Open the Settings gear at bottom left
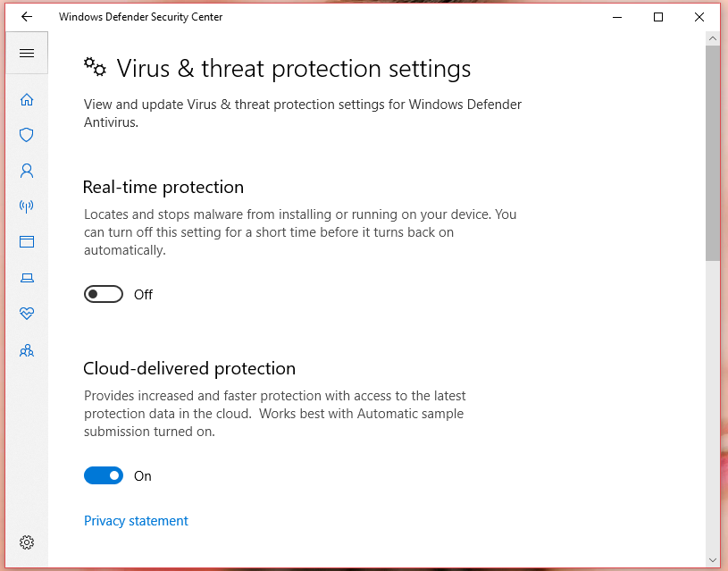This screenshot has height=571, width=728. [26, 542]
